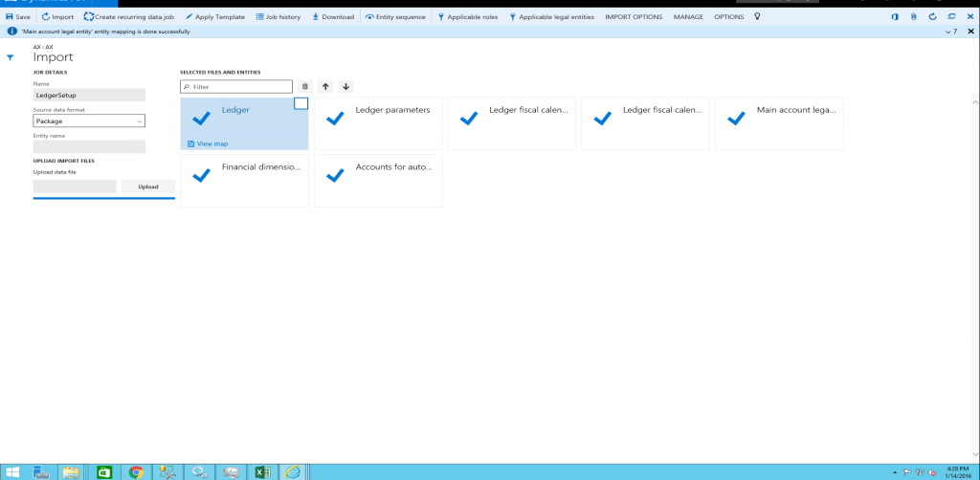Select the Accounts for auto... tile
The image size is (980, 480).
point(378,181)
